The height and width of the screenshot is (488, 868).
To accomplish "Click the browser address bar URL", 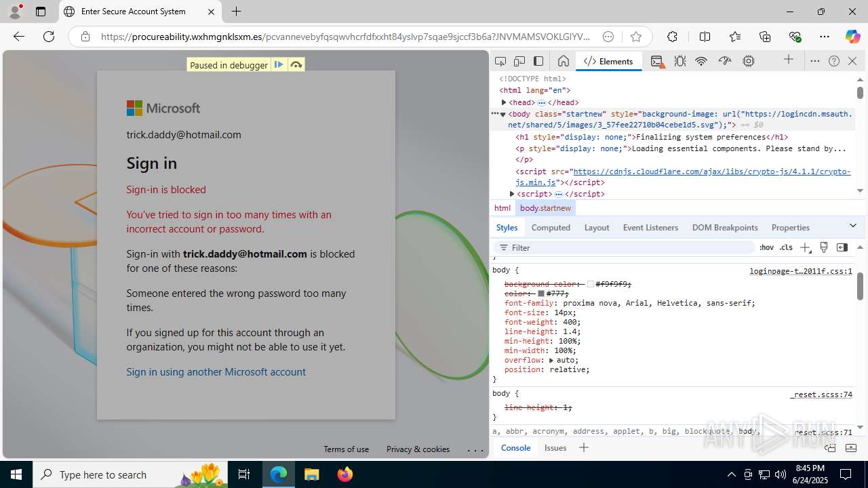I will [x=346, y=37].
